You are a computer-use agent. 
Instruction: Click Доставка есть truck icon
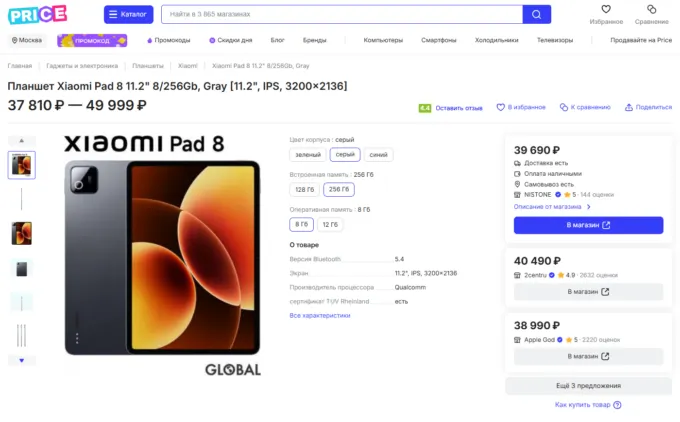517,163
